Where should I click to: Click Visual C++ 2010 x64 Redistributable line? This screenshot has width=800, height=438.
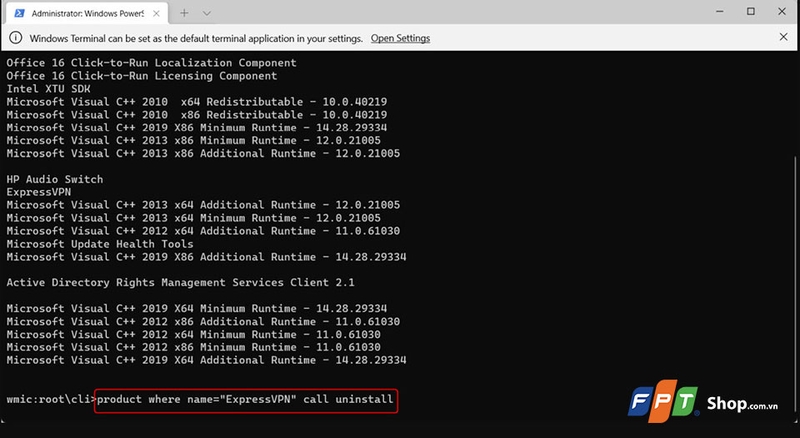(x=196, y=102)
